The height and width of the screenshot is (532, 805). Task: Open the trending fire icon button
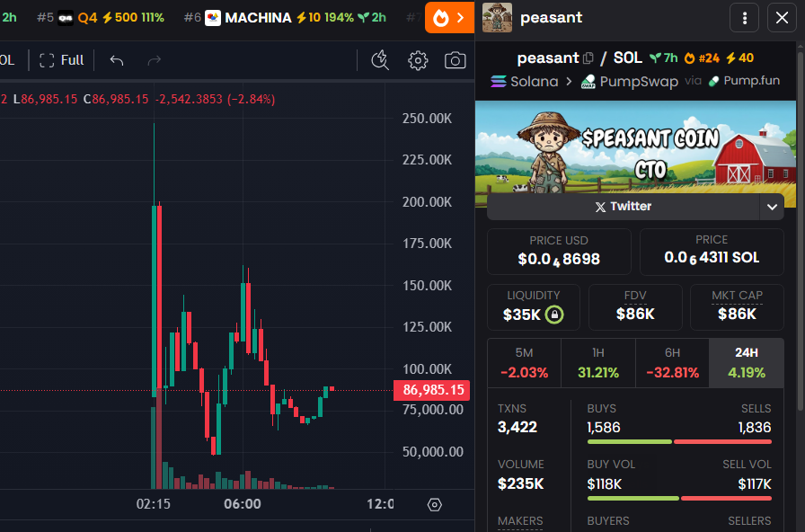coord(449,18)
